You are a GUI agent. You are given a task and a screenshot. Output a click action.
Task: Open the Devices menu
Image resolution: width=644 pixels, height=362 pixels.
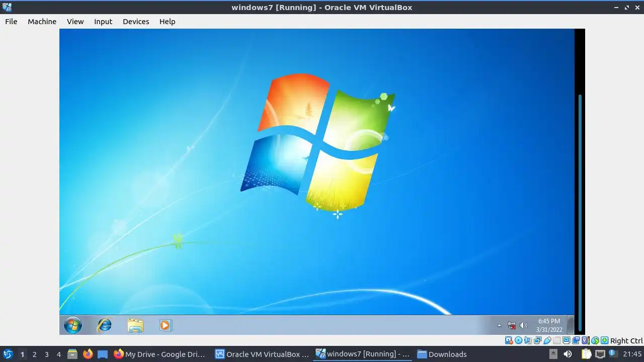pos(136,22)
